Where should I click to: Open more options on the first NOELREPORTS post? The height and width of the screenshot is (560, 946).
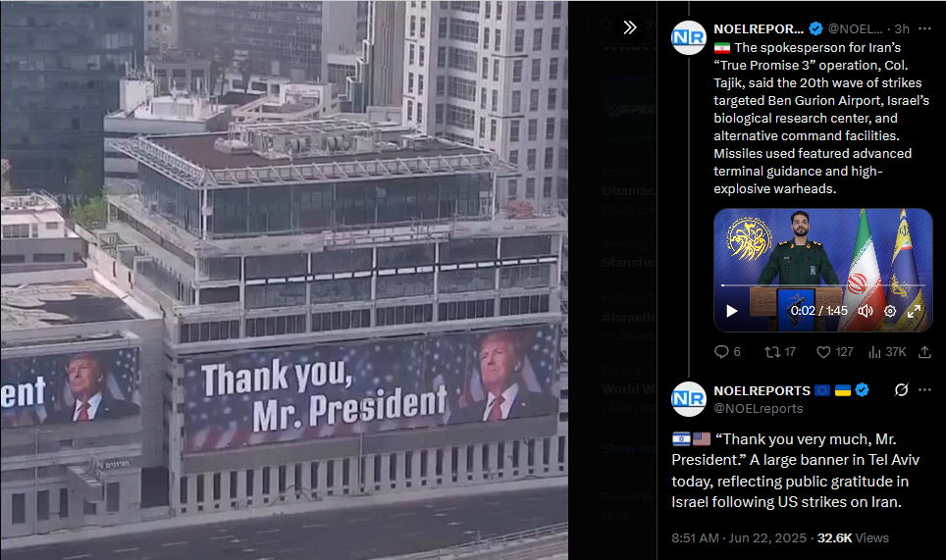tap(924, 29)
